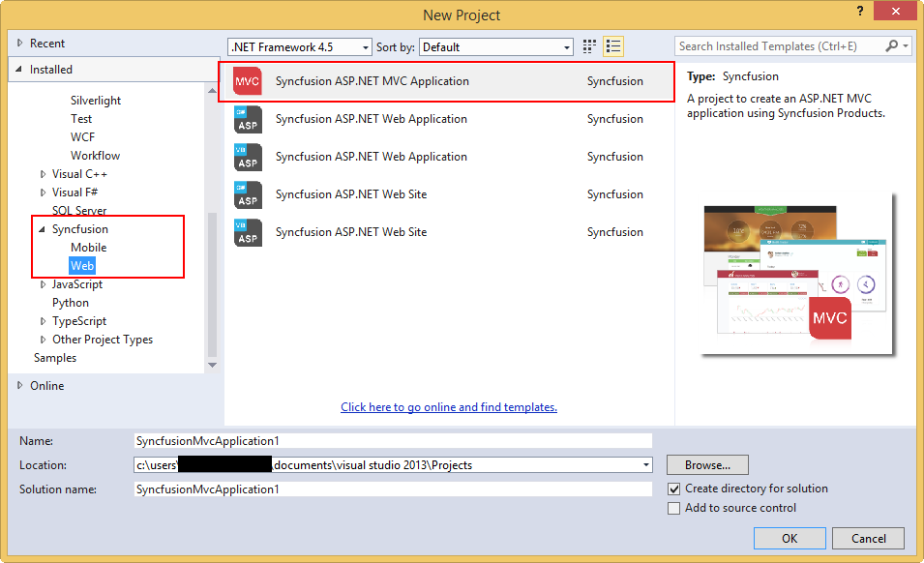Switch to small icons grid view
The height and width of the screenshot is (563, 924).
(x=590, y=46)
